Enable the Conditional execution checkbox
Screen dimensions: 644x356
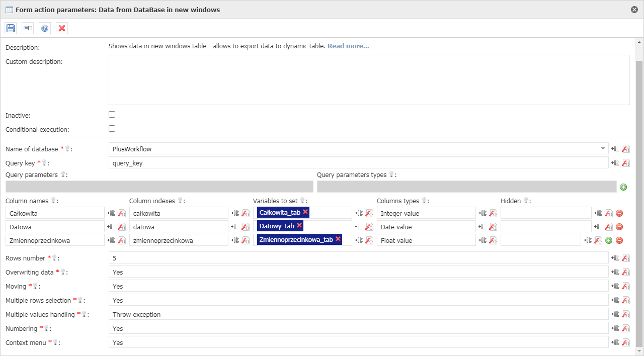(x=112, y=129)
